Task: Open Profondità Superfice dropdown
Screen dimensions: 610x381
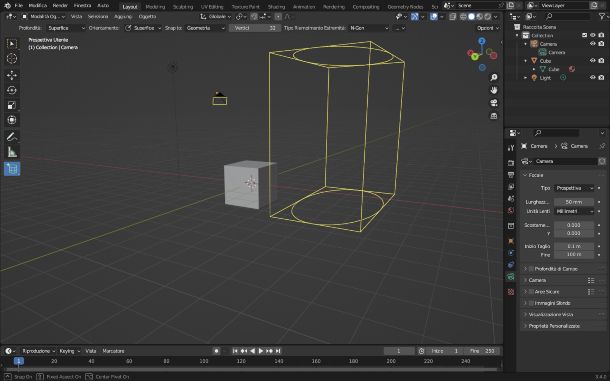Action: 66,28
